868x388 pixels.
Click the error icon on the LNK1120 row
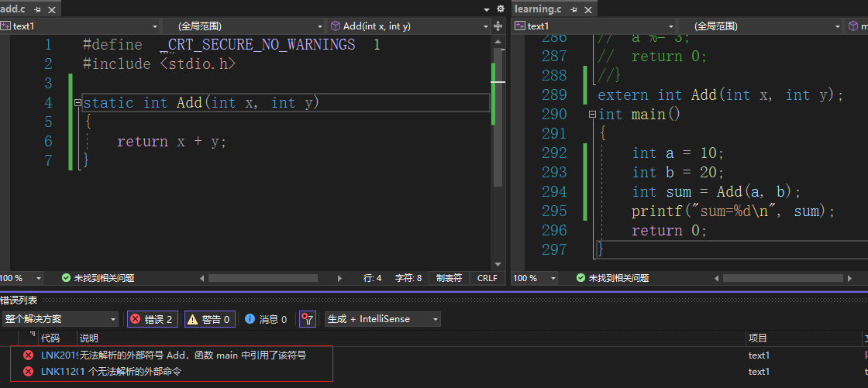pyautogui.click(x=28, y=372)
